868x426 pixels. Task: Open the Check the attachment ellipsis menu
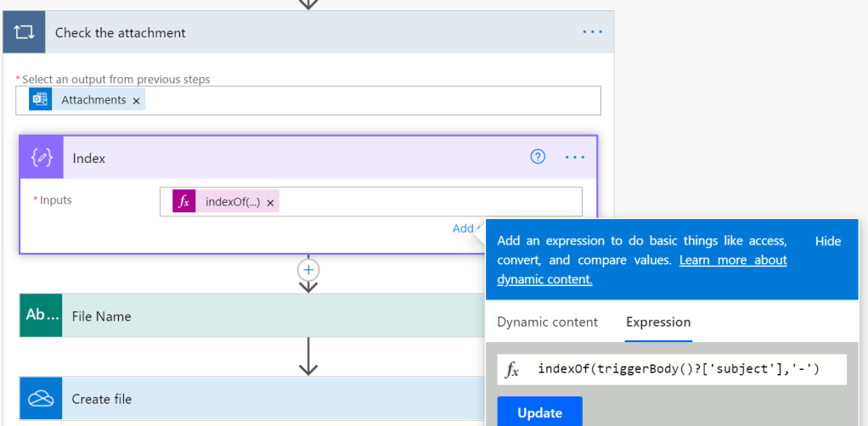click(592, 32)
